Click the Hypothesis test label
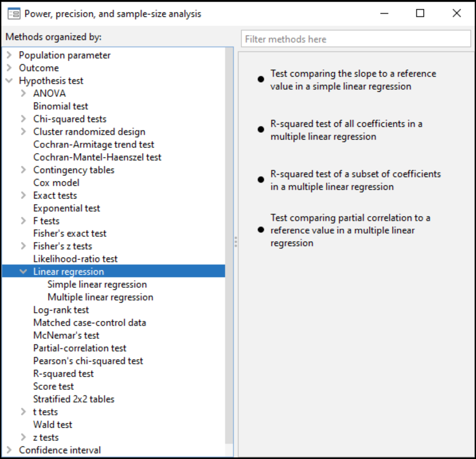Screen dimensions: 476x459 point(51,80)
